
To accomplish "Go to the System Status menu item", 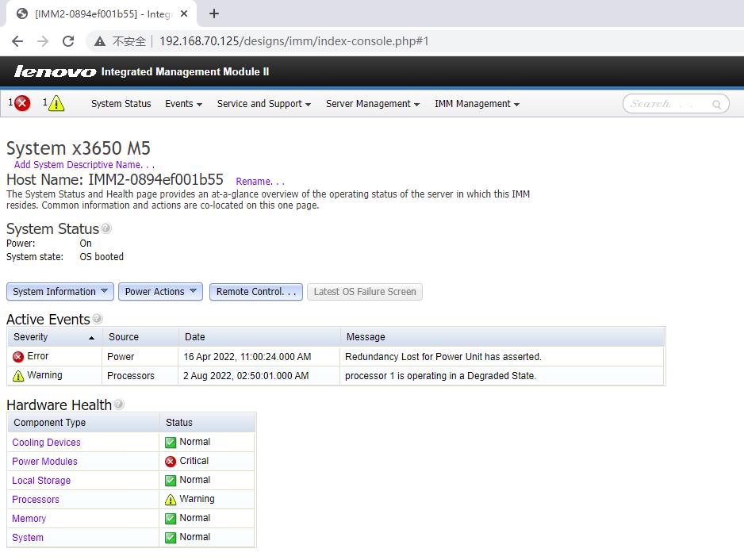I will tap(121, 104).
